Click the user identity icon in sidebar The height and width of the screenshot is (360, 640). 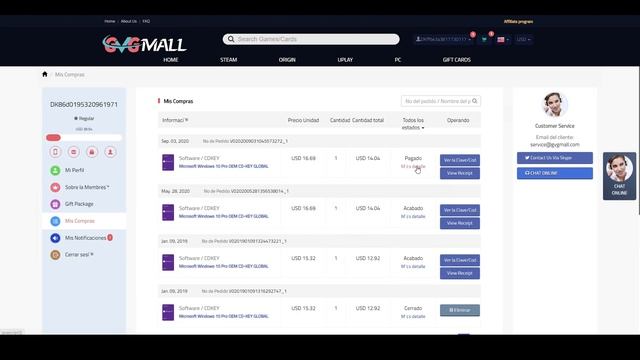pos(110,152)
